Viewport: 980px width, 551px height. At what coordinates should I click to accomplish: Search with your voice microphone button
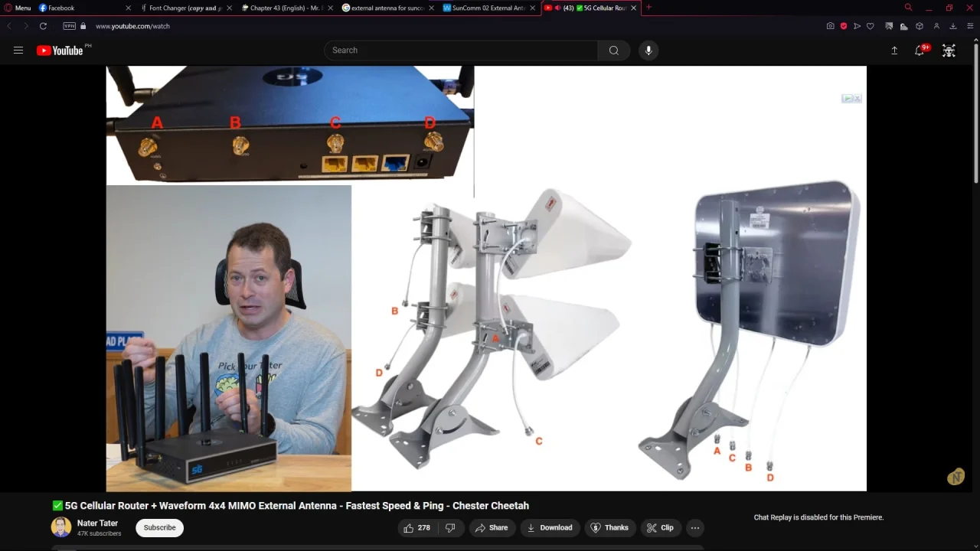pyautogui.click(x=648, y=51)
